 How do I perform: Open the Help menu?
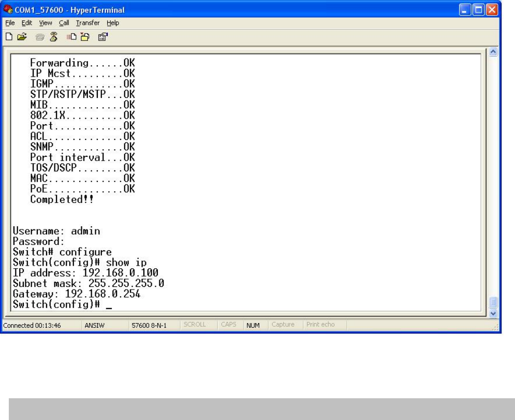click(113, 23)
